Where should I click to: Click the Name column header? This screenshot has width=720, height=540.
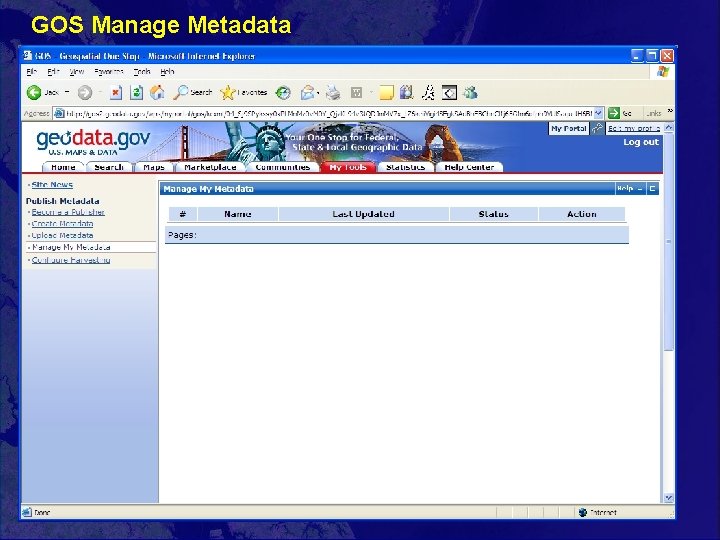pyautogui.click(x=237, y=214)
